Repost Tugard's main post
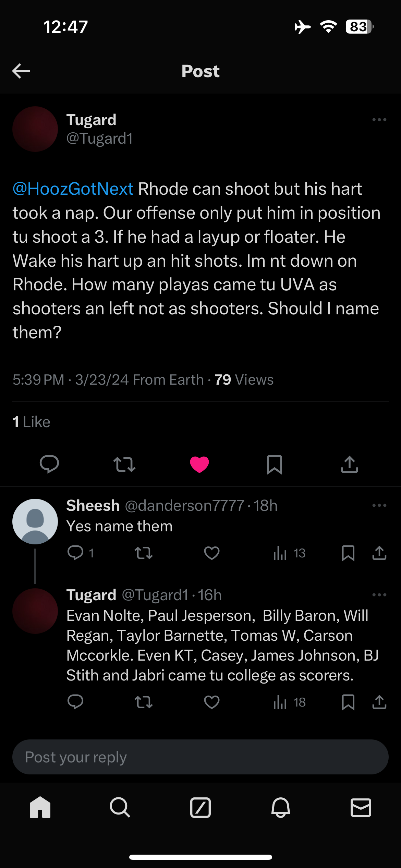 (124, 465)
